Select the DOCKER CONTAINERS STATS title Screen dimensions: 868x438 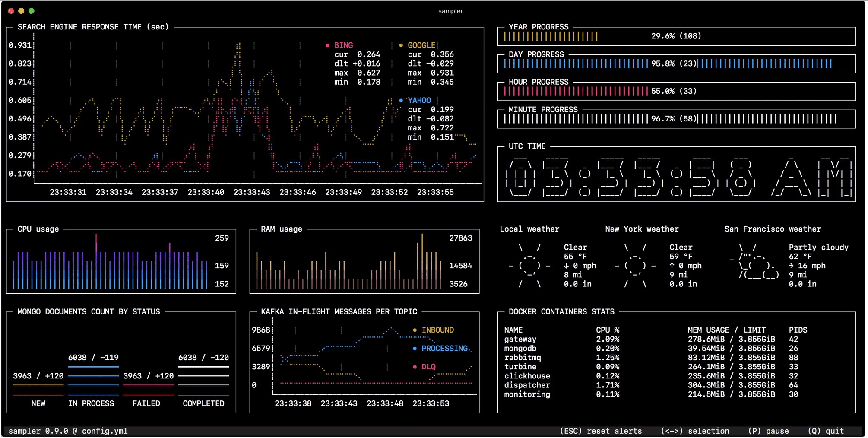tap(561, 312)
